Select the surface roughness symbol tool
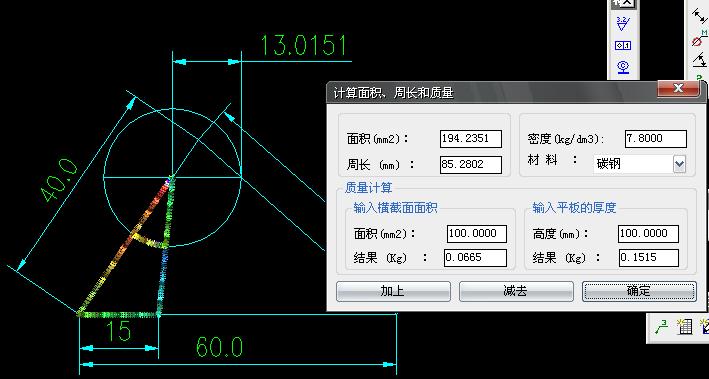The width and height of the screenshot is (709, 379). (x=623, y=24)
